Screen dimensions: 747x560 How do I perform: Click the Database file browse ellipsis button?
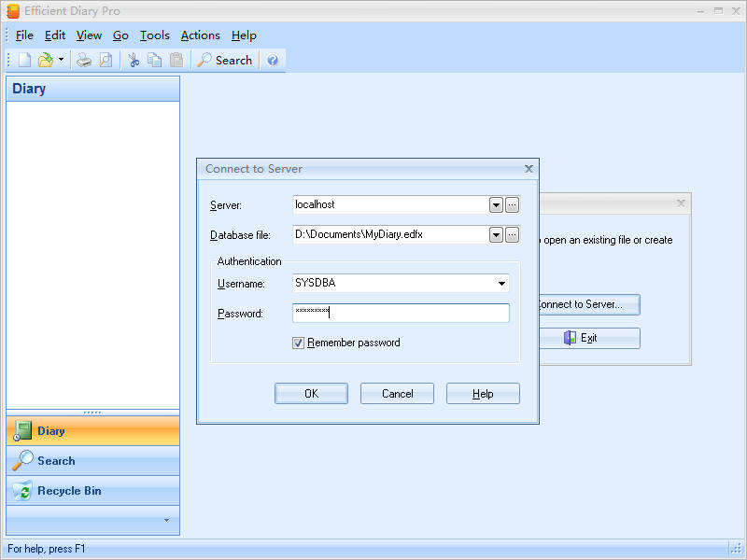coord(512,235)
